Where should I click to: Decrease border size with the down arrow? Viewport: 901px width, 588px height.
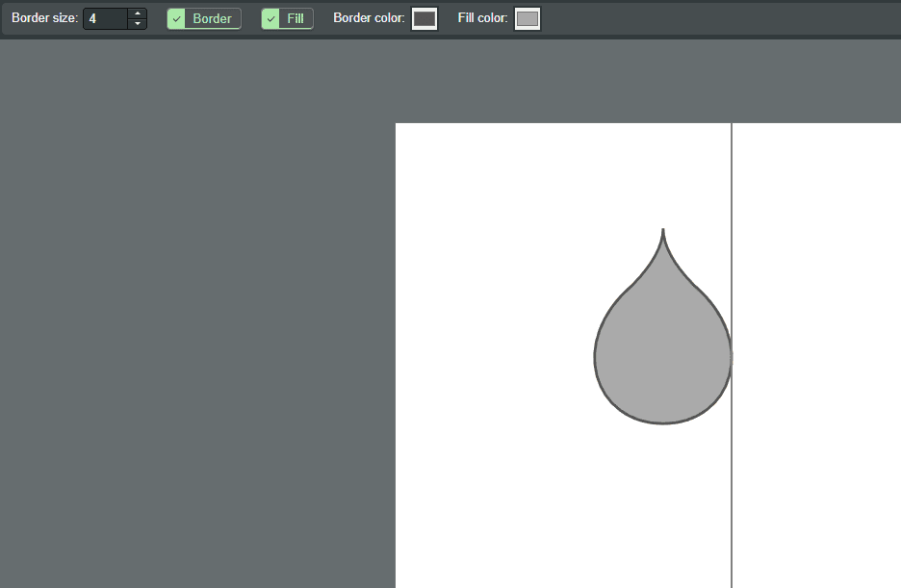coord(138,24)
